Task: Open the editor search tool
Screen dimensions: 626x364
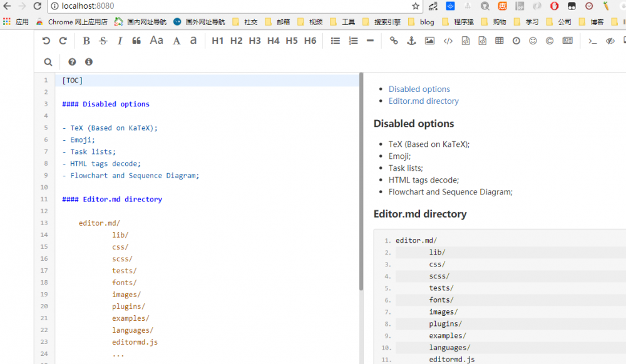Action: 48,62
